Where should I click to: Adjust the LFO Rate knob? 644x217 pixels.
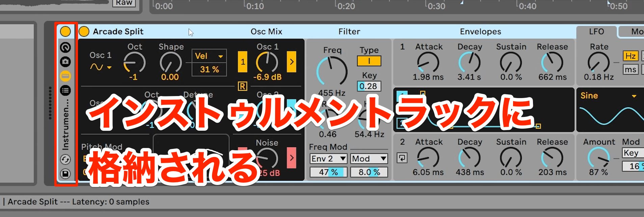point(598,63)
